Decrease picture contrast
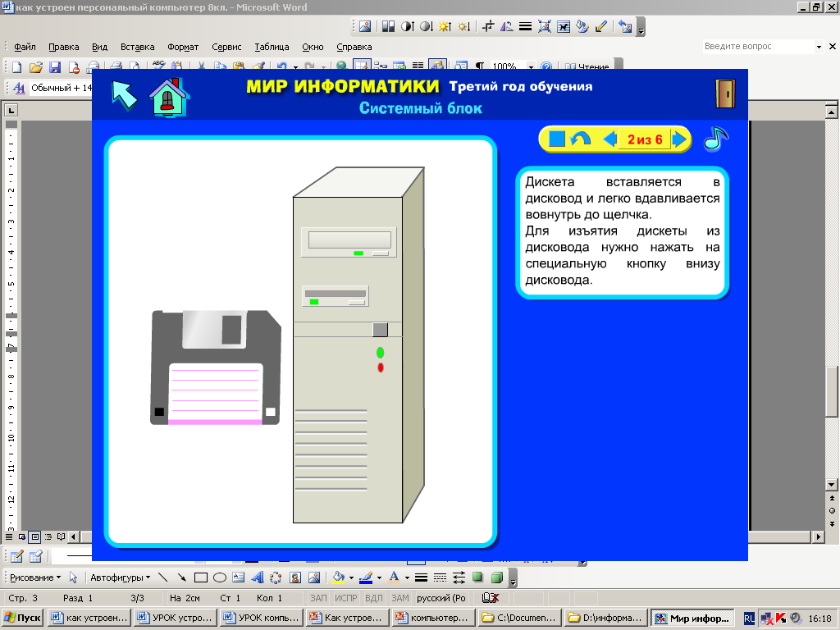 point(426,25)
